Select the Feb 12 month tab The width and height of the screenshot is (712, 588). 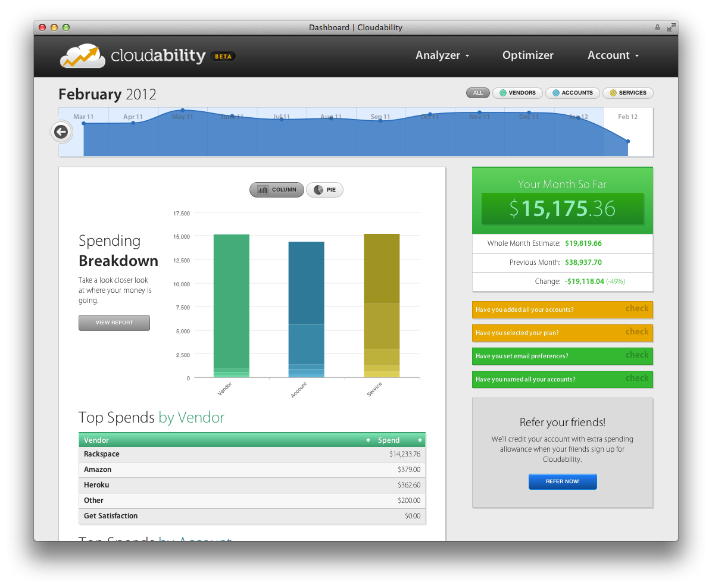coord(627,117)
